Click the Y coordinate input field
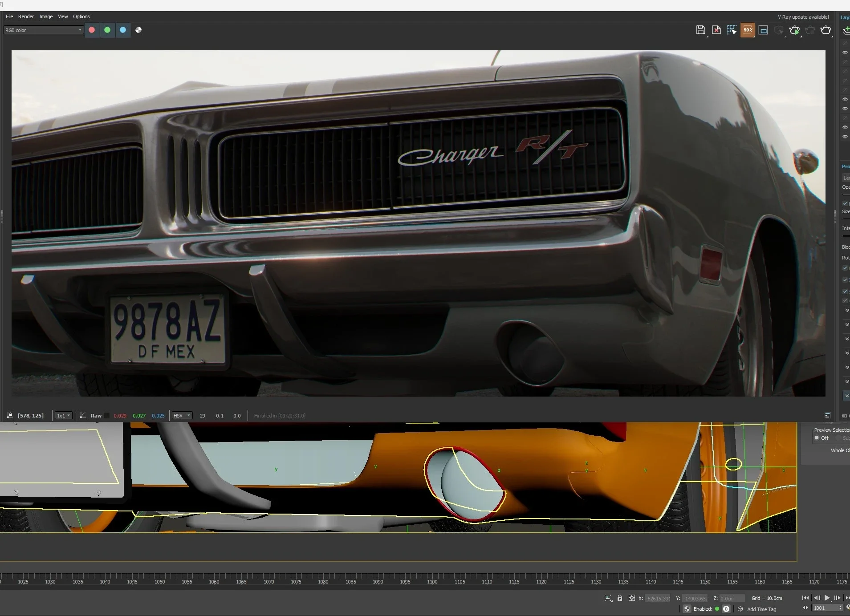This screenshot has height=616, width=850. pos(695,598)
